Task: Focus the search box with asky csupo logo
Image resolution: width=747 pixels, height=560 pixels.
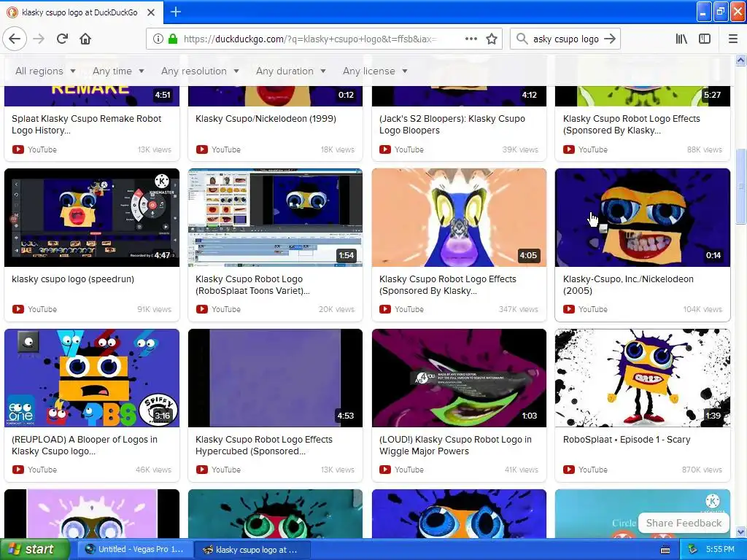Action: click(x=565, y=39)
